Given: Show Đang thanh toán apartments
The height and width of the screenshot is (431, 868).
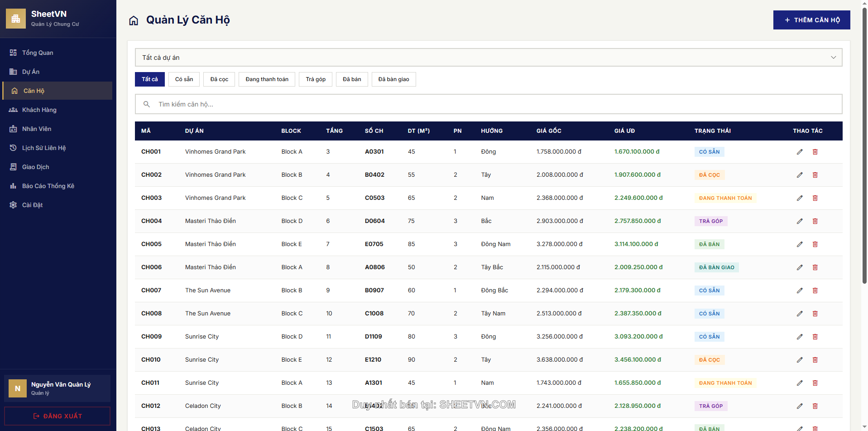Looking at the screenshot, I should pos(267,79).
